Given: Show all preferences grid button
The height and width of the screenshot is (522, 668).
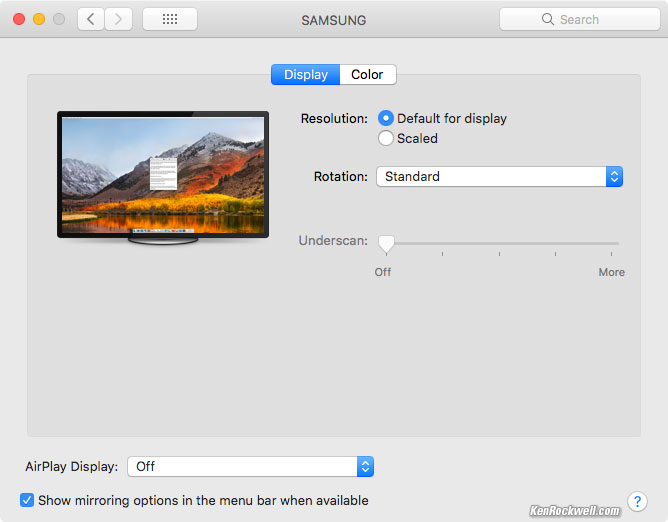Looking at the screenshot, I should (x=170, y=19).
